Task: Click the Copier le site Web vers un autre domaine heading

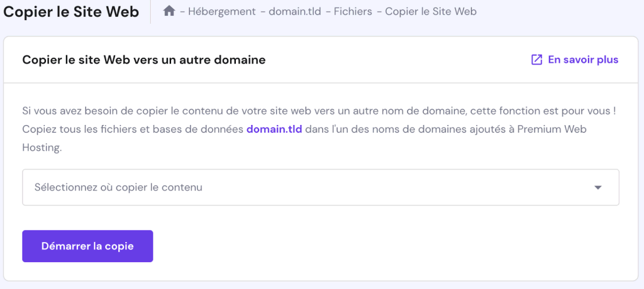Action: click(x=143, y=60)
